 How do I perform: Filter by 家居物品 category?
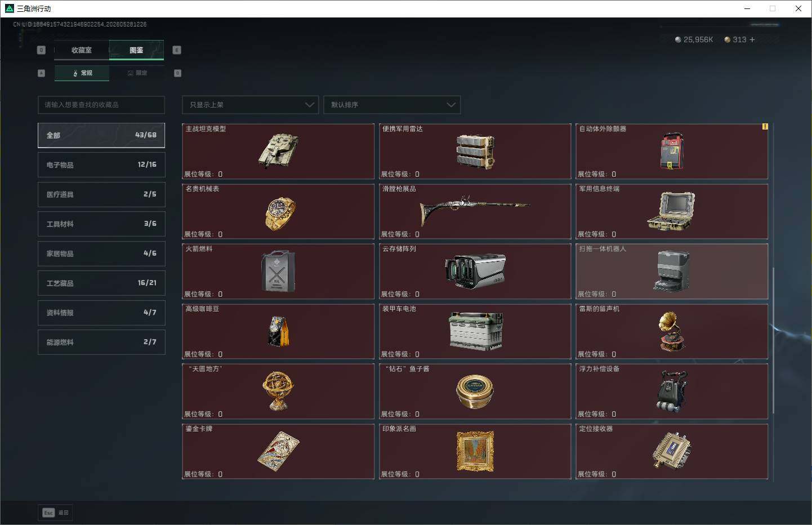[x=101, y=253]
